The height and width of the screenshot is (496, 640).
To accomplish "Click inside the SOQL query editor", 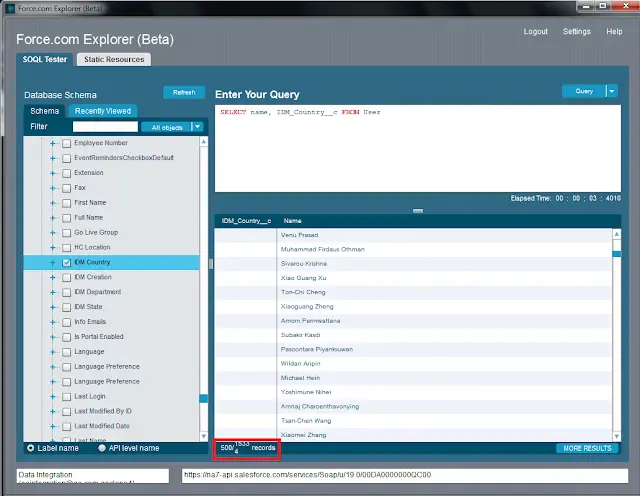I will pos(418,149).
